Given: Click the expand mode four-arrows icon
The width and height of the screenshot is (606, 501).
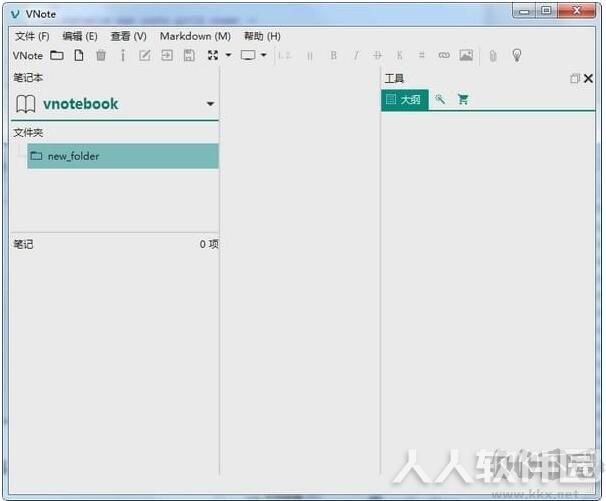Looking at the screenshot, I should coord(213,55).
